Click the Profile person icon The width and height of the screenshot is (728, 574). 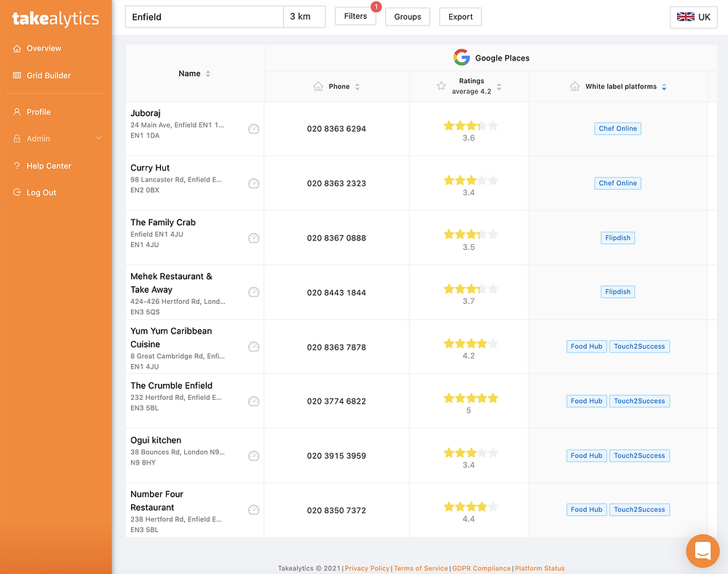coord(17,112)
